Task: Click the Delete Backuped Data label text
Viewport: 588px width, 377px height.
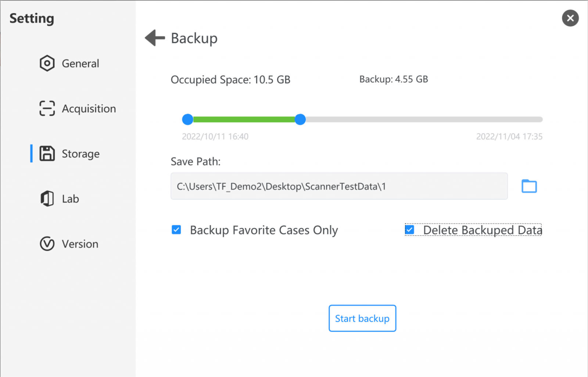Action: 483,230
